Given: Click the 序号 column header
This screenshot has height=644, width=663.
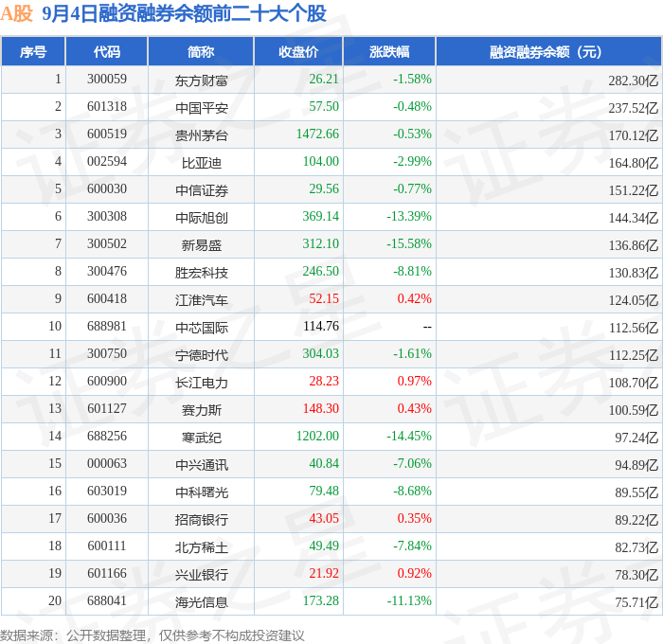Looking at the screenshot, I should pos(33,51).
